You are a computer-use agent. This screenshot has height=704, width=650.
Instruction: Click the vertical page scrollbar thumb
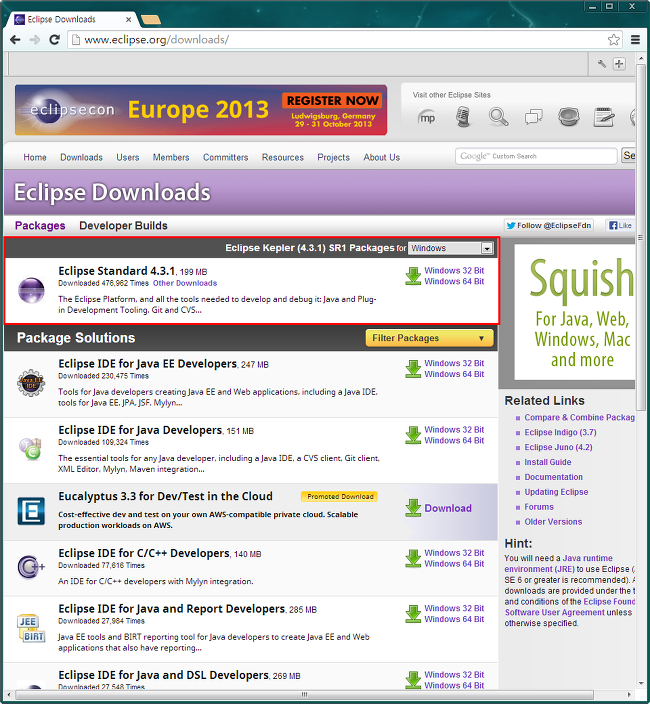coord(641,238)
